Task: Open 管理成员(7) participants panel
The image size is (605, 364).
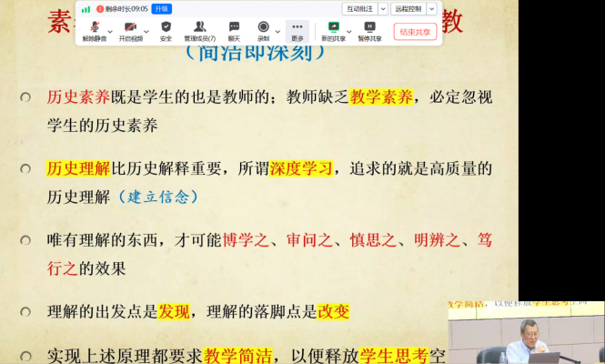Action: coord(199,31)
